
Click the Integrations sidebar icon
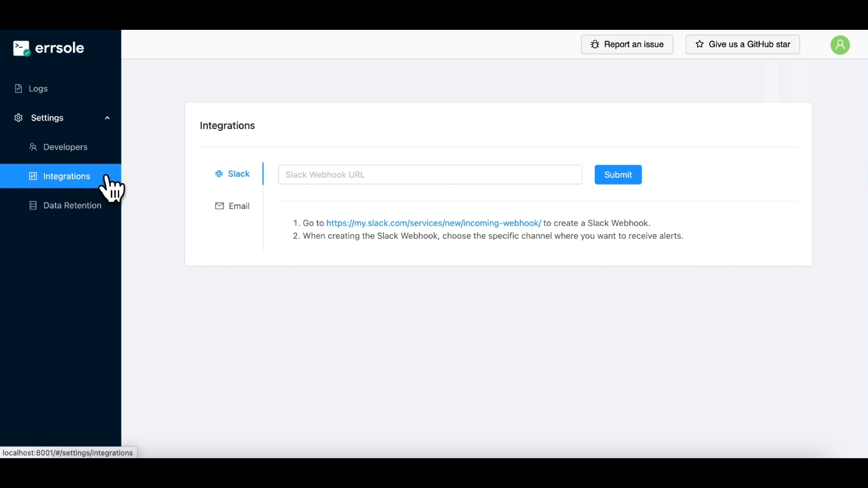pos(33,176)
